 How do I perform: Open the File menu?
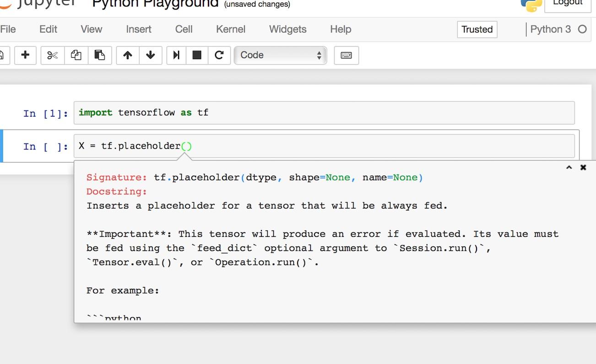(x=8, y=29)
